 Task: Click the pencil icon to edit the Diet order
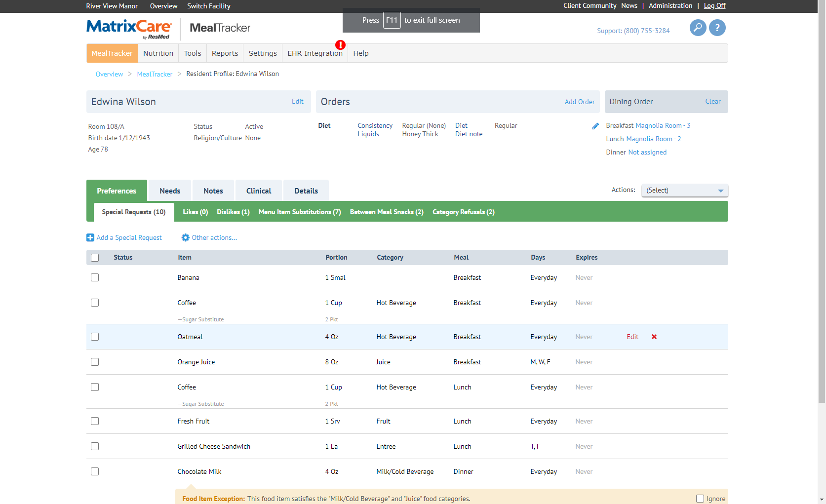(x=595, y=126)
